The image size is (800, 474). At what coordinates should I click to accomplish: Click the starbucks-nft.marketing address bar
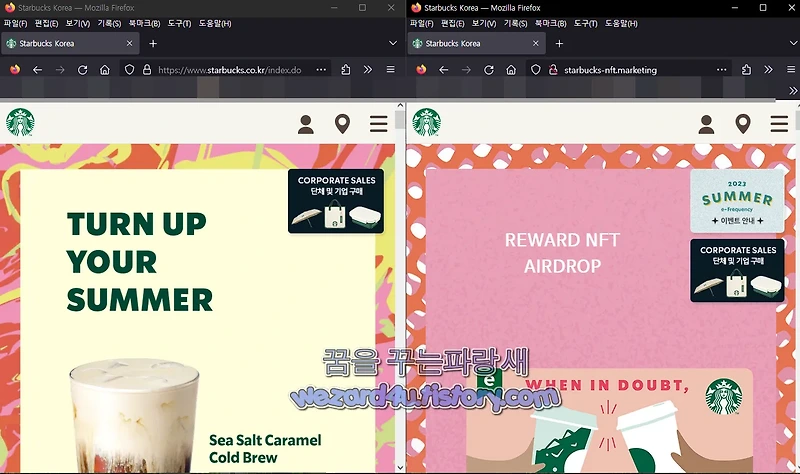coord(611,70)
